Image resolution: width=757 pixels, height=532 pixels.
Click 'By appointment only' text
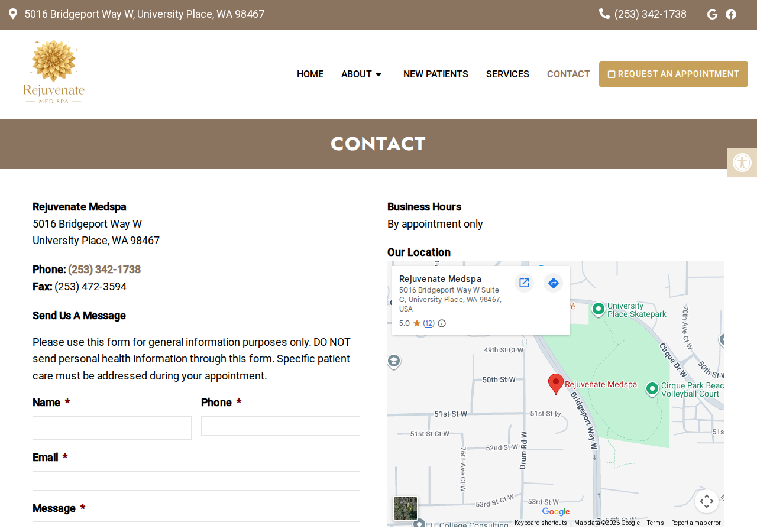(x=435, y=224)
